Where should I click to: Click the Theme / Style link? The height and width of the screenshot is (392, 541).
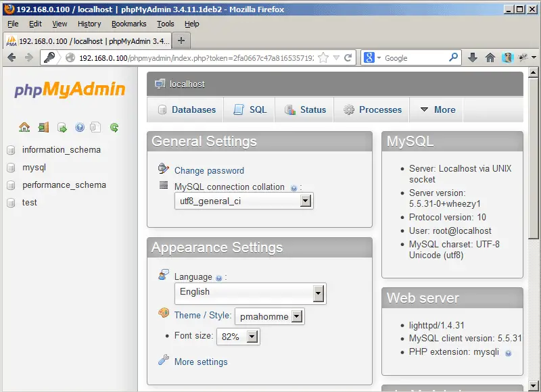click(x=202, y=315)
